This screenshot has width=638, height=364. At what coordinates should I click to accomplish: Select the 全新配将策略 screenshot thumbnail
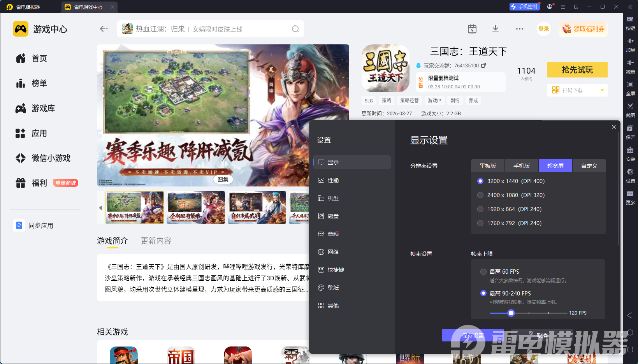[196, 207]
